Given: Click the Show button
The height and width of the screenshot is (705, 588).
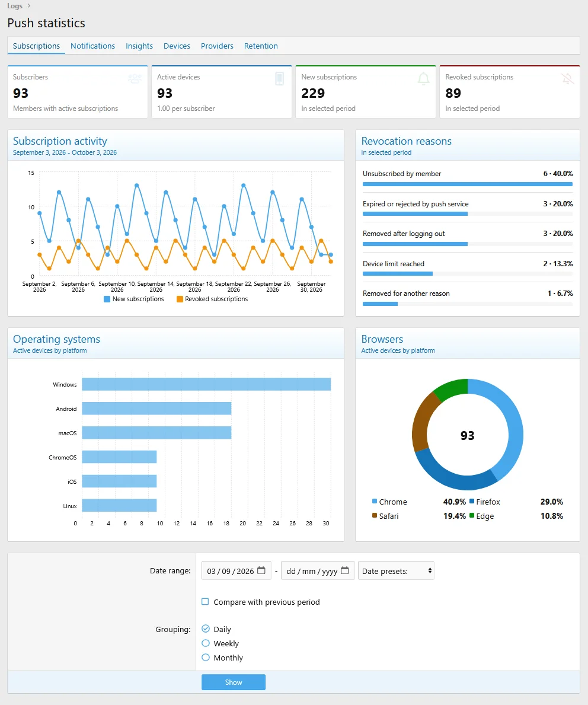Looking at the screenshot, I should pos(234,682).
